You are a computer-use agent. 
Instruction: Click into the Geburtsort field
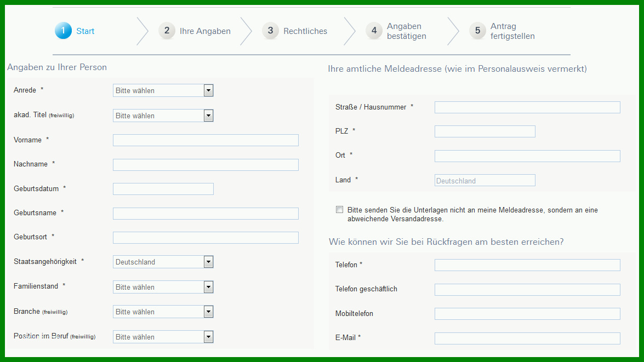206,238
